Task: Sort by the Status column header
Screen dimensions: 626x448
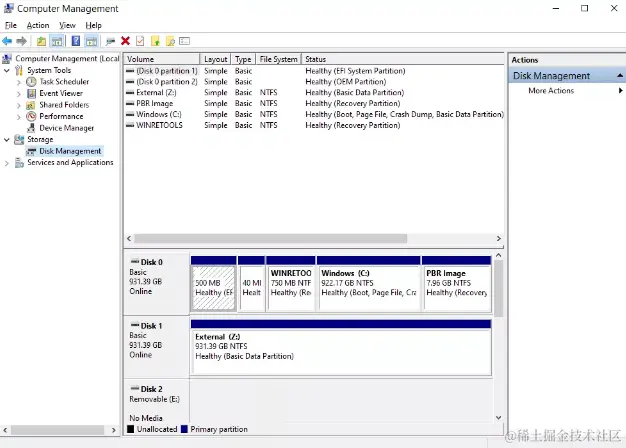Action: [403, 59]
